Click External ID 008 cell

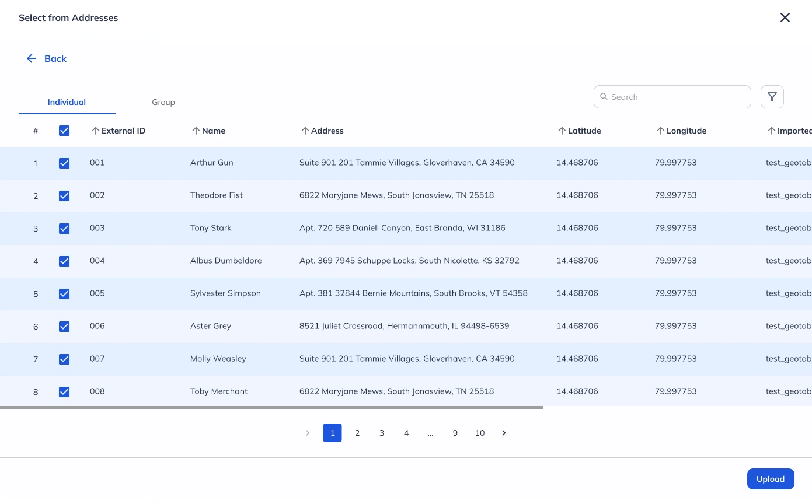click(x=97, y=391)
